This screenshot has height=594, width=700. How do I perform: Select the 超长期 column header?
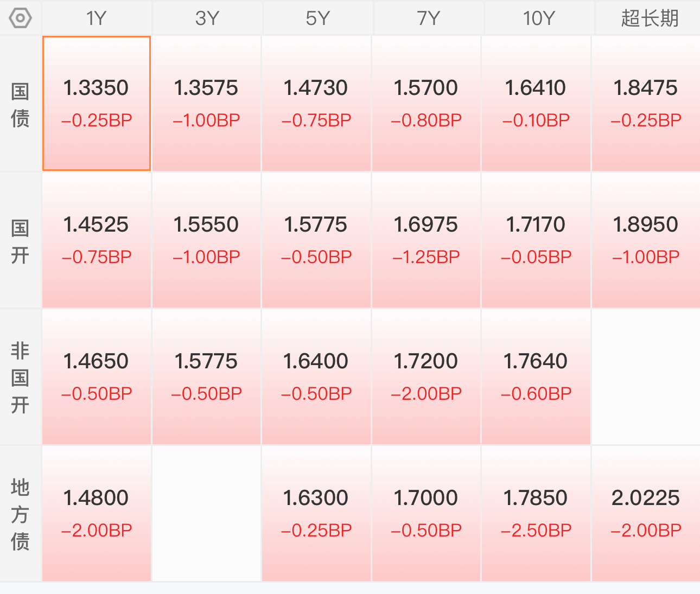click(649, 18)
